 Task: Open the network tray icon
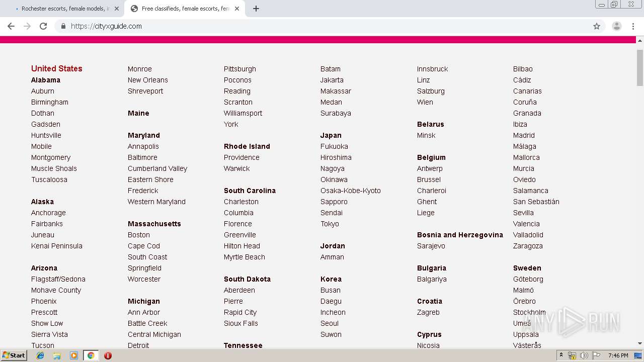572,355
